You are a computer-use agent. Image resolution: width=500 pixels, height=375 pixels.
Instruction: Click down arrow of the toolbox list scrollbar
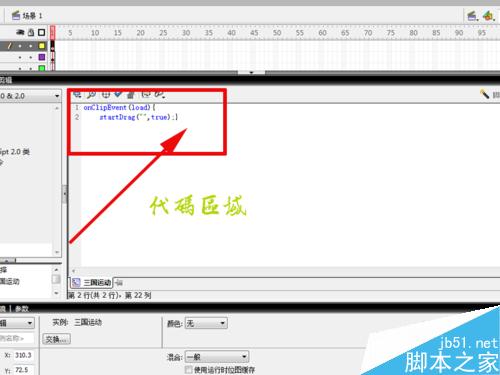(57, 252)
